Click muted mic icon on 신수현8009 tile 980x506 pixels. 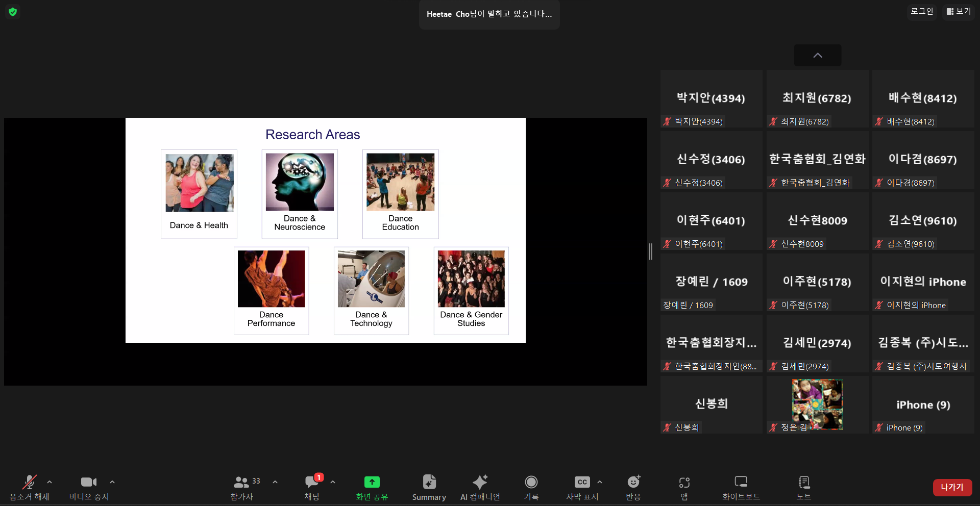pyautogui.click(x=773, y=244)
